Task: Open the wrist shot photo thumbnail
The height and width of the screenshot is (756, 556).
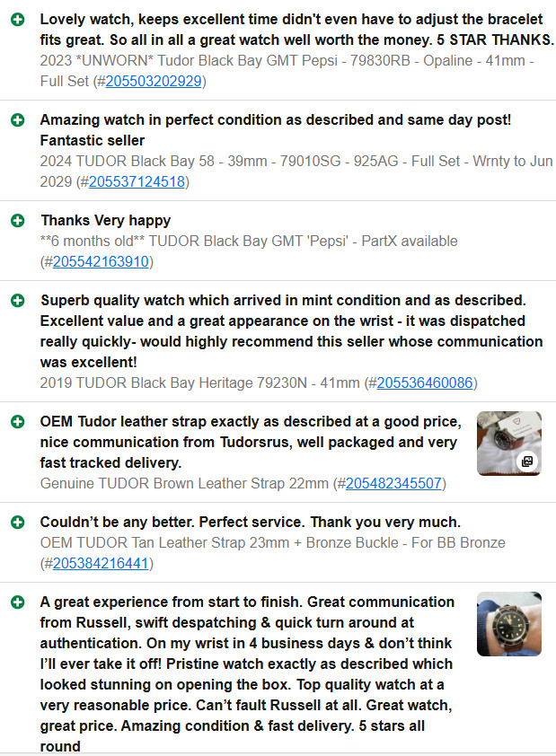Action: (x=509, y=624)
